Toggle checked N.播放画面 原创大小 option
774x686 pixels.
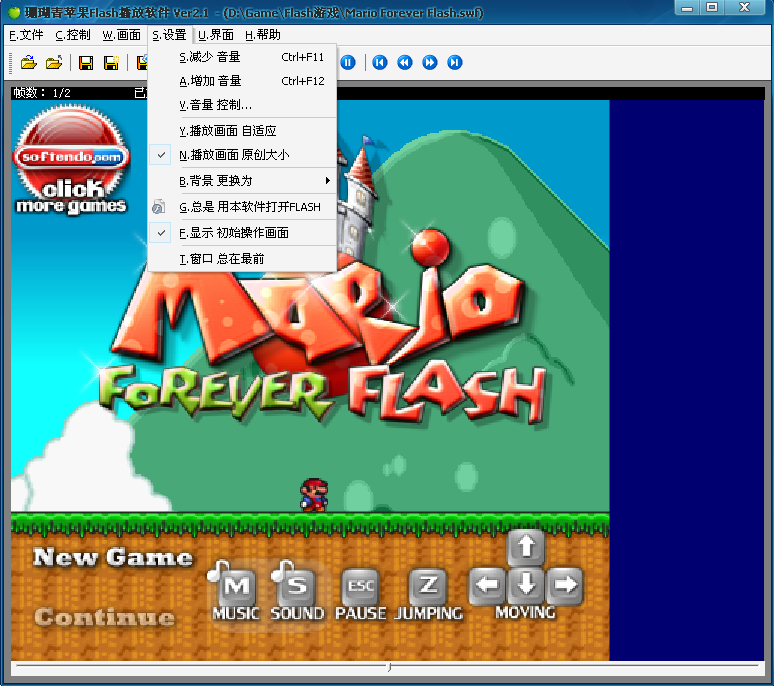click(x=242, y=155)
